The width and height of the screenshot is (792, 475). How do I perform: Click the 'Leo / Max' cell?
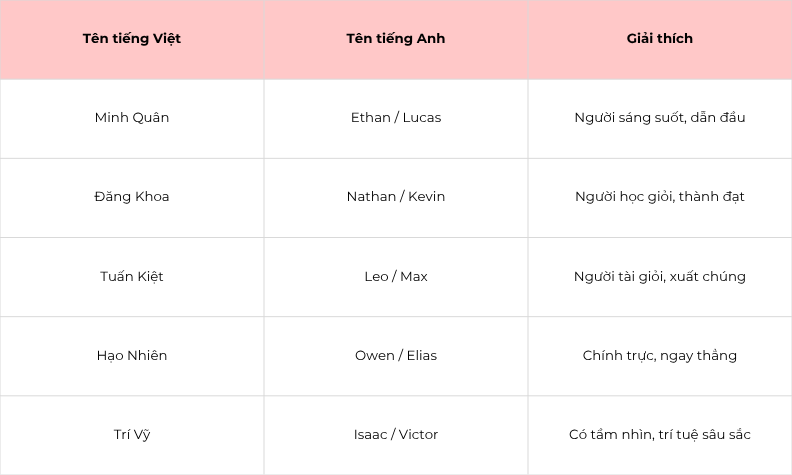[x=396, y=277]
